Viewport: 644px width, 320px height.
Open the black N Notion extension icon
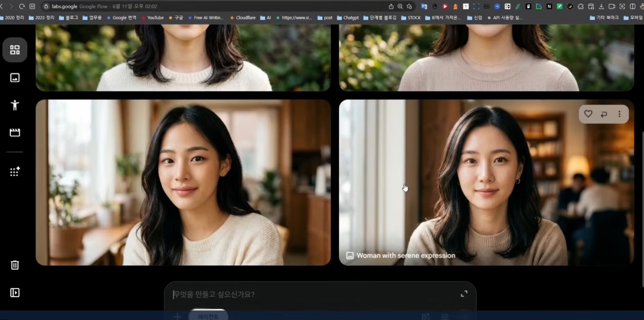coord(549,6)
